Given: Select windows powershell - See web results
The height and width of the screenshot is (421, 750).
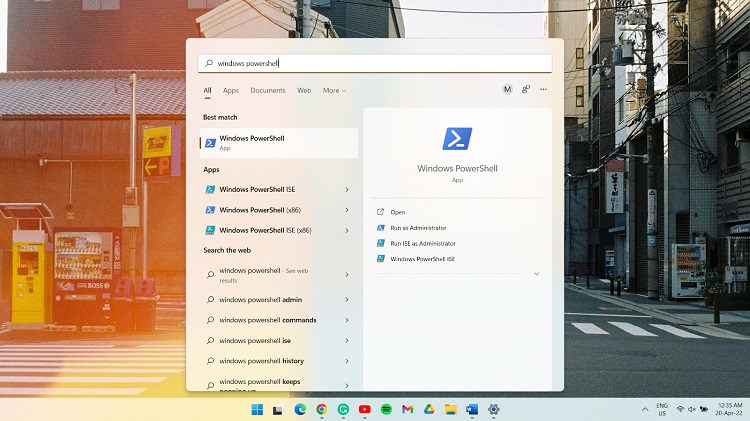Looking at the screenshot, I should [x=264, y=275].
